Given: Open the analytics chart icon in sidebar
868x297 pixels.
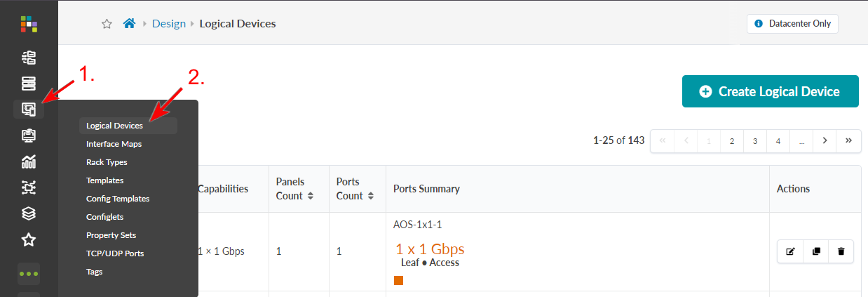Looking at the screenshot, I should click(29, 161).
